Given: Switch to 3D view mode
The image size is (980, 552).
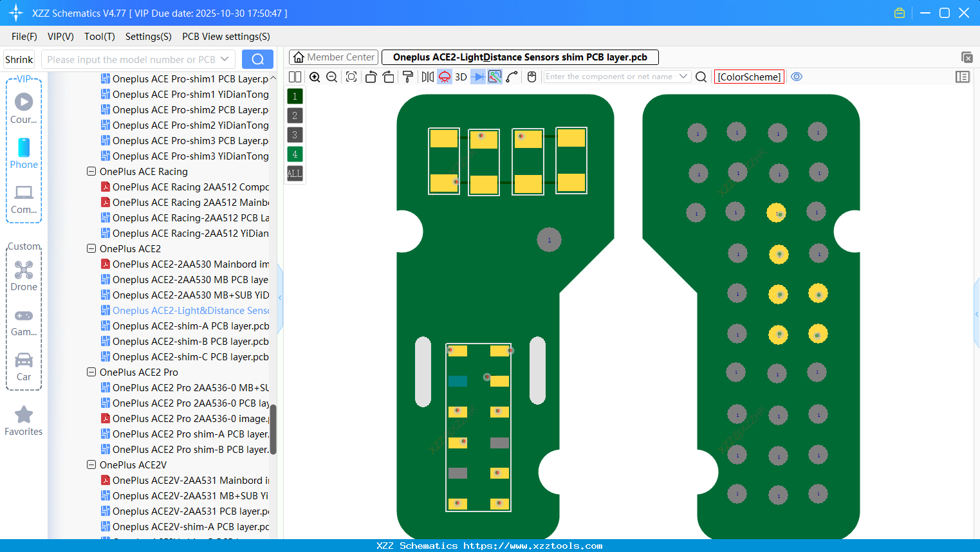Looking at the screenshot, I should click(x=460, y=77).
